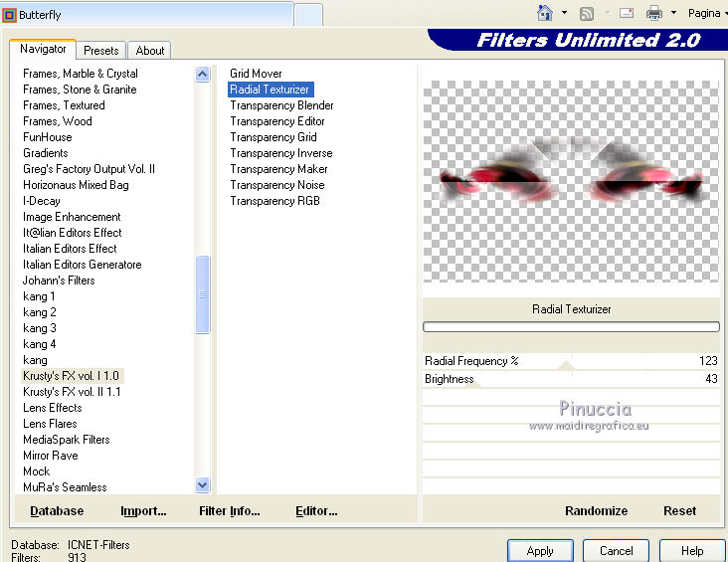Reset the filter parameters

coord(679,511)
